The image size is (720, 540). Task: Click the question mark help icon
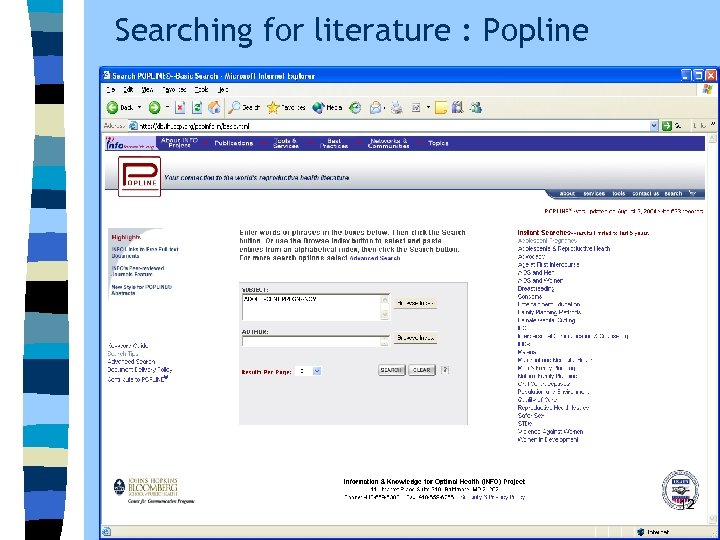(444, 370)
